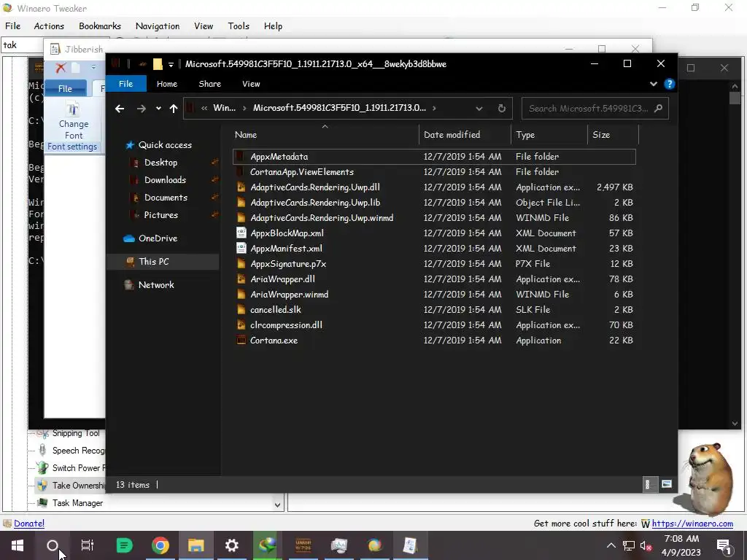
Task: Select Pictures in navigation pane
Action: [x=161, y=215]
